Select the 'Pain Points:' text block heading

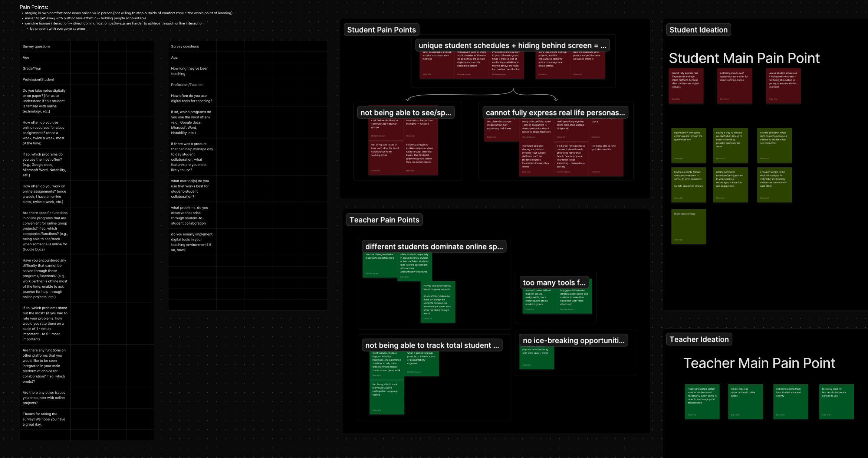tap(34, 7)
